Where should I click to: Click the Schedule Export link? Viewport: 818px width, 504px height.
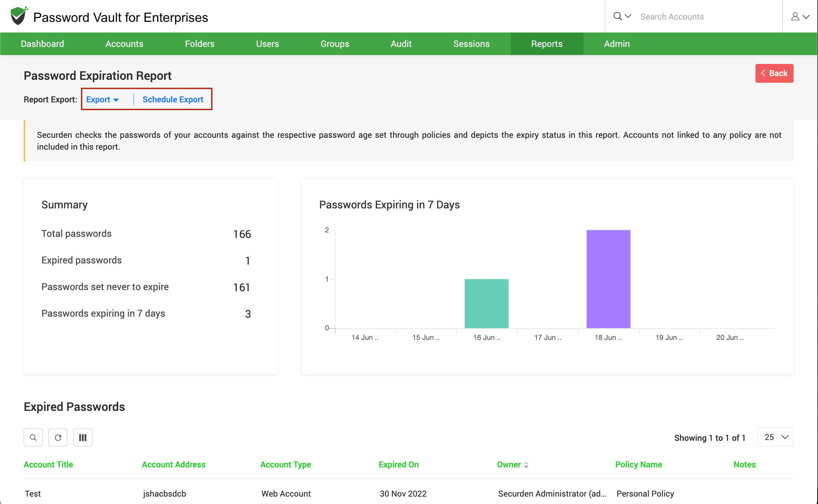pos(173,99)
